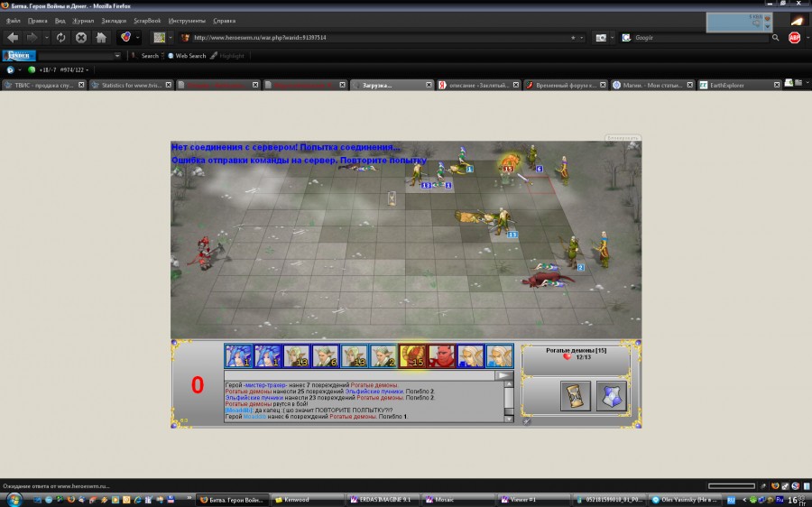Click the chat send arrow button

[503, 375]
